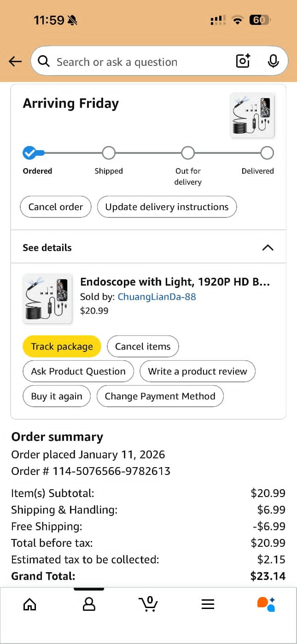Open the shopping cart icon
This screenshot has width=297, height=644.
148,604
